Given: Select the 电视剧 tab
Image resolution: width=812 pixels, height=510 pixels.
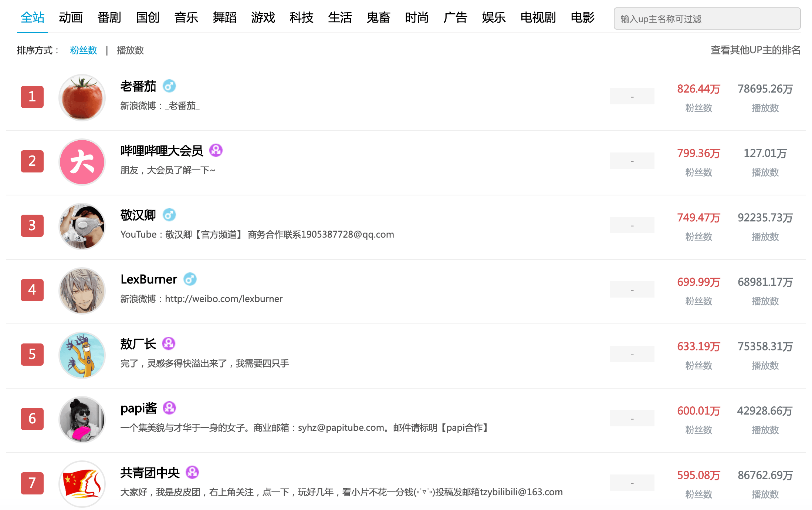Looking at the screenshot, I should (x=538, y=17).
